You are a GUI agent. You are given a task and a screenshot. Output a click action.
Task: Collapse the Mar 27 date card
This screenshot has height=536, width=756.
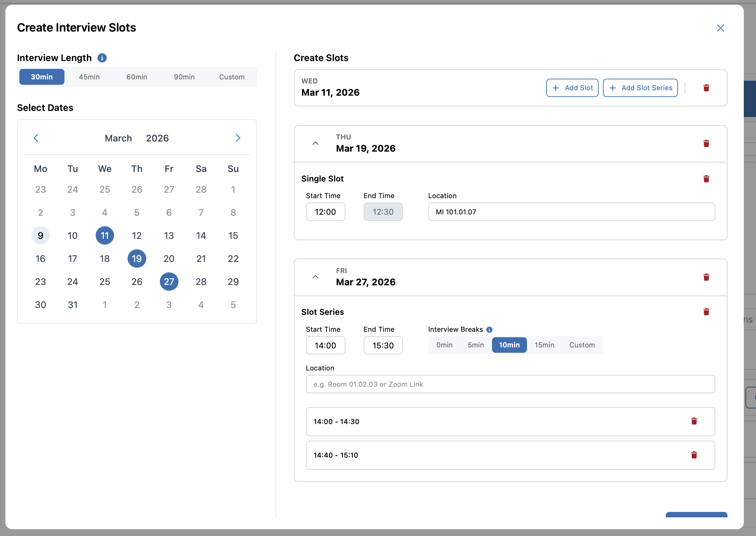coord(315,277)
